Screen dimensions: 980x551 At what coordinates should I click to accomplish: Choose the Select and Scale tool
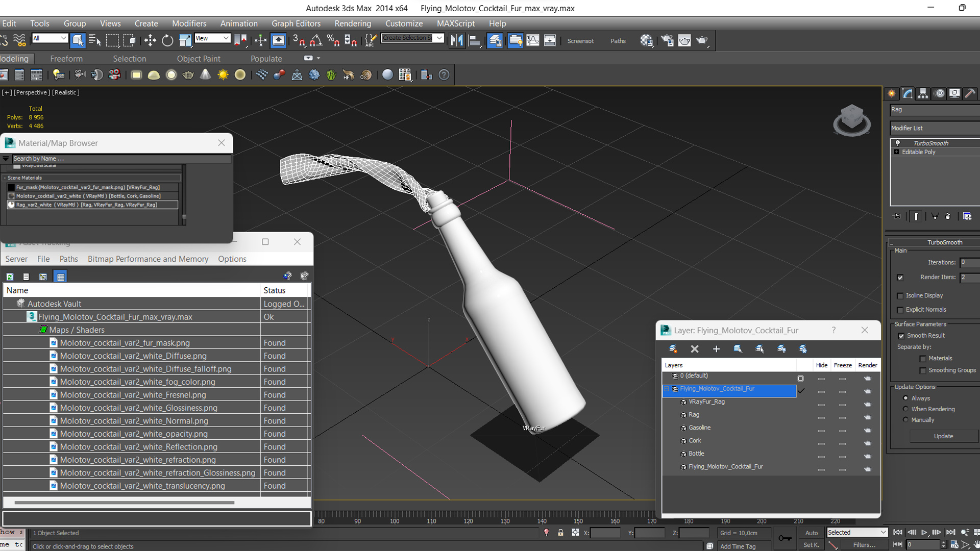[185, 40]
